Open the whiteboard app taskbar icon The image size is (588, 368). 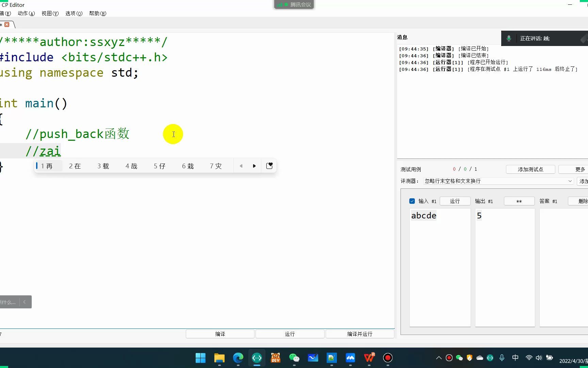coord(313,358)
